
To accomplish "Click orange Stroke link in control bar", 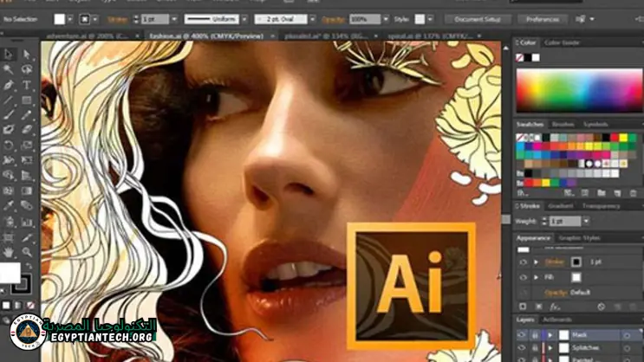I will (x=118, y=19).
